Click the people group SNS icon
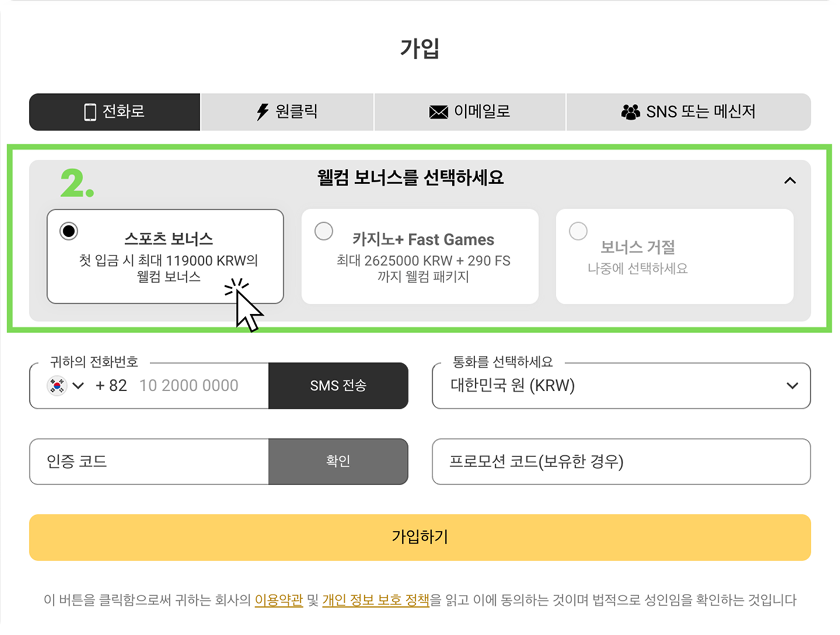Screen dimensions: 840x635 coord(630,112)
